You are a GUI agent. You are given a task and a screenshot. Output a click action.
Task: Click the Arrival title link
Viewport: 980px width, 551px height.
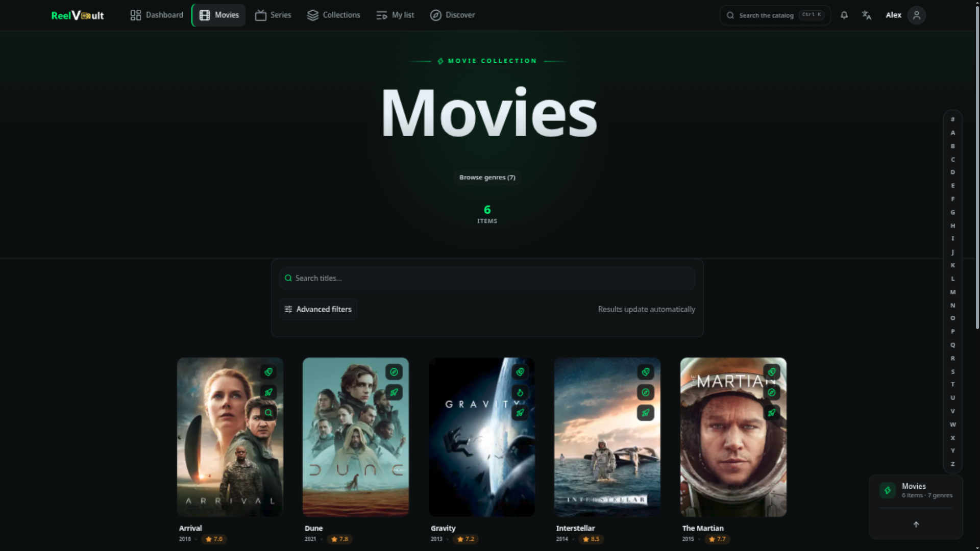(x=190, y=528)
